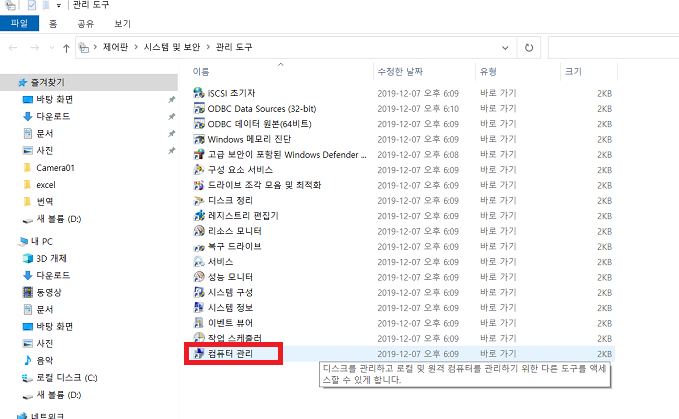Click 시스템 및 보안 in the breadcrumb
This screenshot has height=419, width=679.
(172, 47)
